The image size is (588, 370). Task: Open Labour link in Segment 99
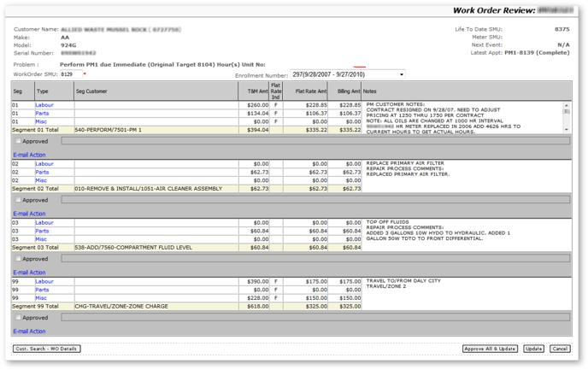[x=44, y=281]
